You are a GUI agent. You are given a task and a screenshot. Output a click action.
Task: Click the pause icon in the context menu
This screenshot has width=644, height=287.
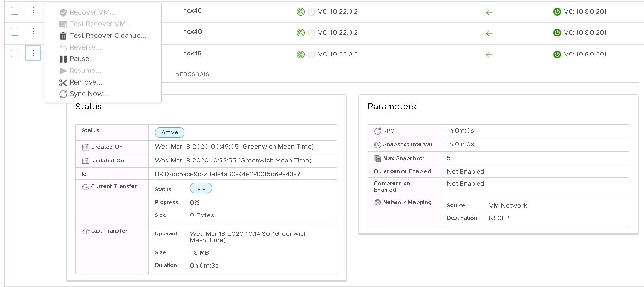[63, 59]
